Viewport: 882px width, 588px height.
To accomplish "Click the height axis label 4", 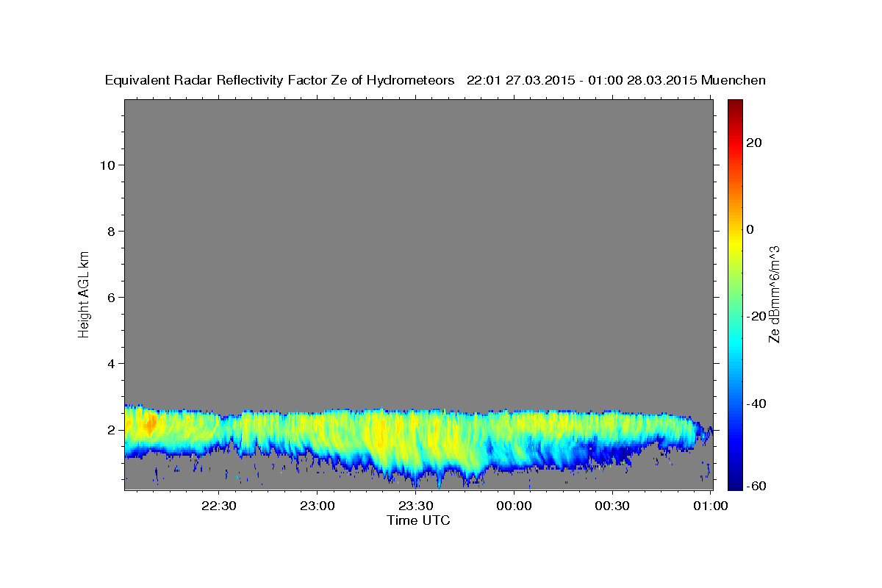I will [111, 363].
